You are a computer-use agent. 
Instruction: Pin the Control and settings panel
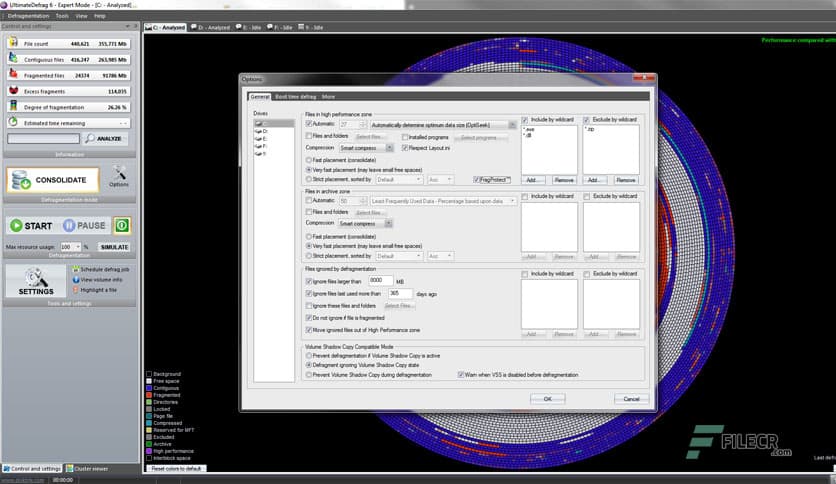point(128,26)
